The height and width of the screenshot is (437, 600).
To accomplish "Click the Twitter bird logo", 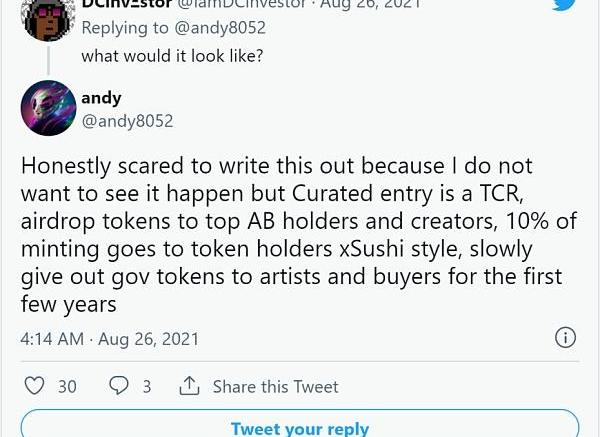I will tap(564, 6).
